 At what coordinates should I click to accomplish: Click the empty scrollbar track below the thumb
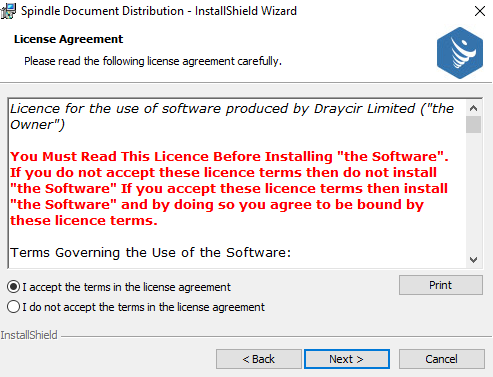(x=473, y=193)
